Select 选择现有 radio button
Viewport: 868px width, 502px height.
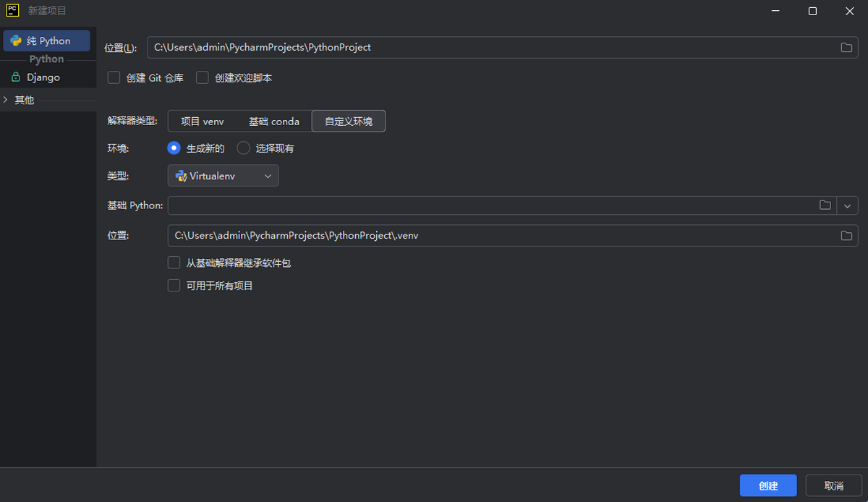(244, 148)
